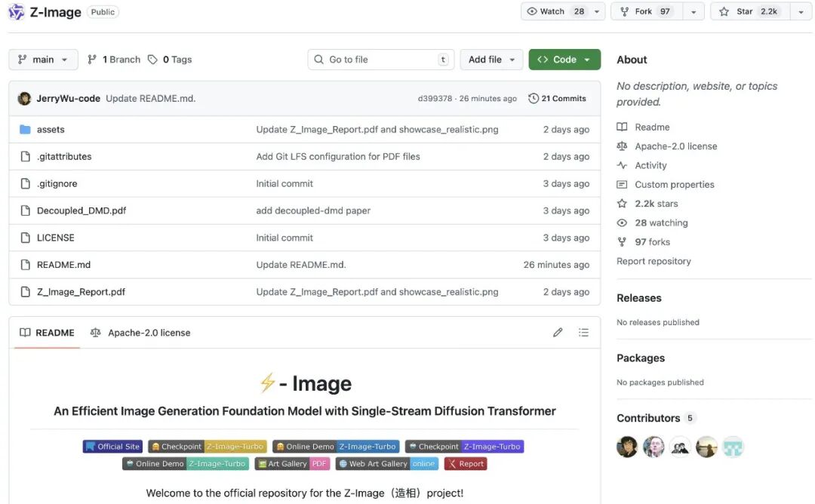Click the second contributor avatar
This screenshot has height=504, width=815.
click(x=654, y=447)
